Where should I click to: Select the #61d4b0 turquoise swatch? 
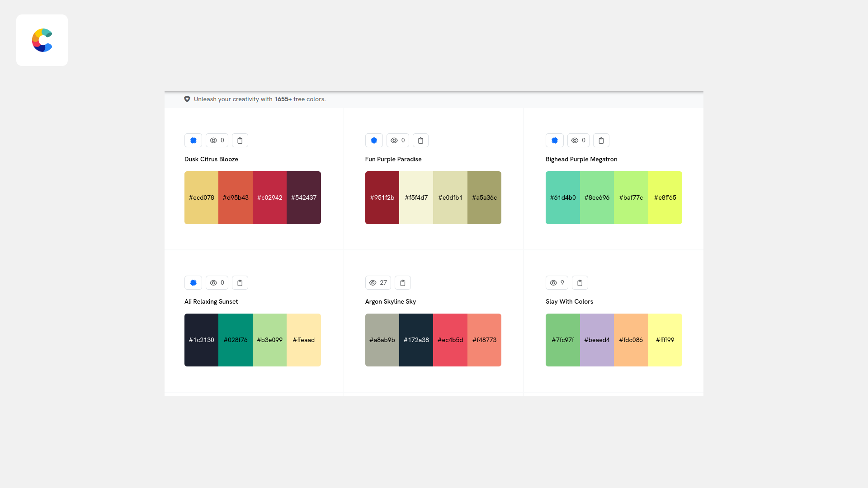(x=563, y=197)
